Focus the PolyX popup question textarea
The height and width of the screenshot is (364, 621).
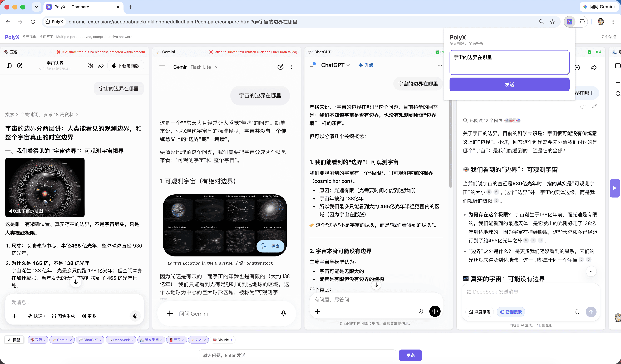[509, 63]
